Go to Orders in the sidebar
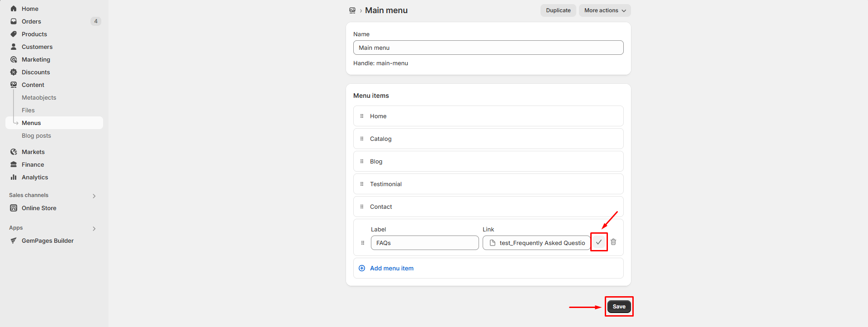 point(31,21)
